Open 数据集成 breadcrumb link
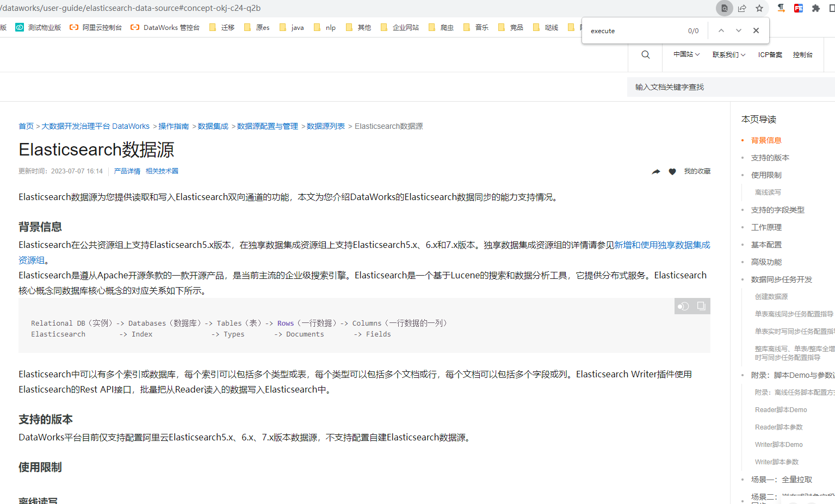Screen dimensions: 835x504 [213, 126]
